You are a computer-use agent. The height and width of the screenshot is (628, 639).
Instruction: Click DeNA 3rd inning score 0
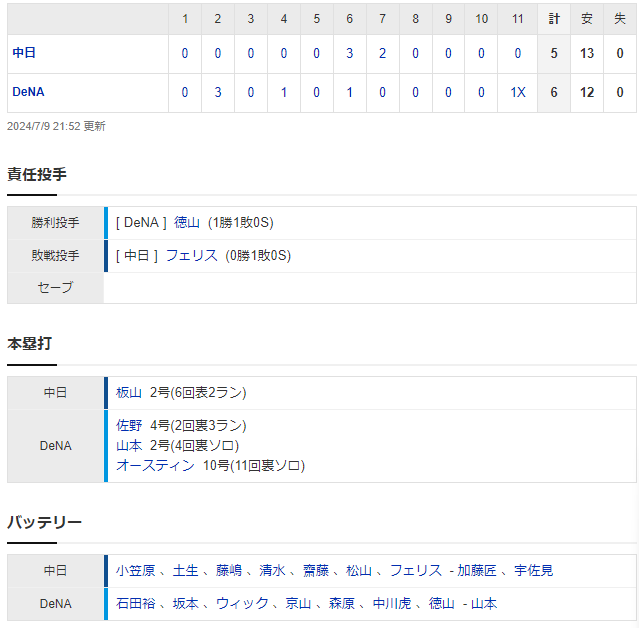251,93
